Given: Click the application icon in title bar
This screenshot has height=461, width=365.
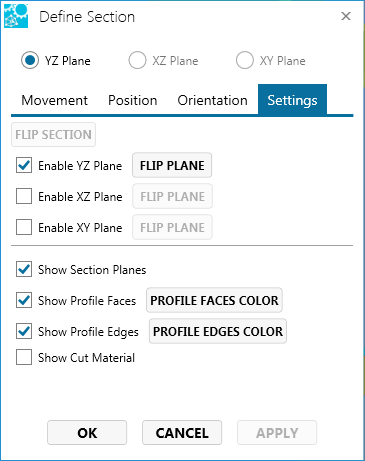Looking at the screenshot, I should pyautogui.click(x=16, y=16).
